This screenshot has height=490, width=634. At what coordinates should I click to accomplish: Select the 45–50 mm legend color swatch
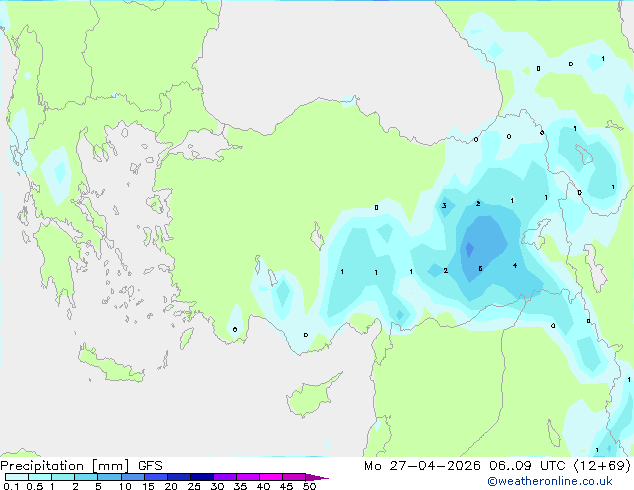pyautogui.click(x=294, y=477)
